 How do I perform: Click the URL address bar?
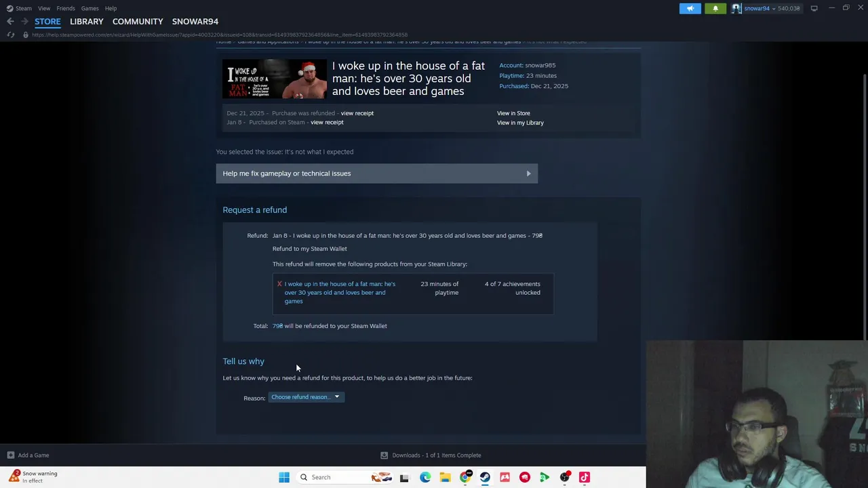point(220,35)
